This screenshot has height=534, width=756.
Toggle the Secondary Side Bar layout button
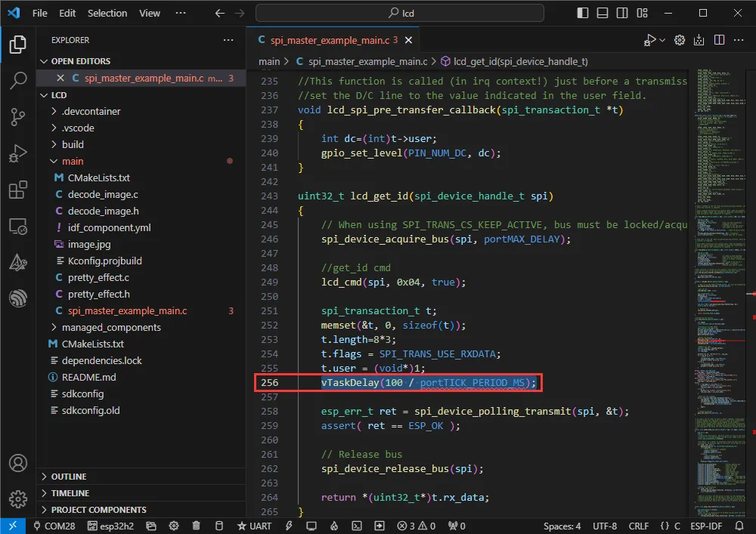pos(623,13)
